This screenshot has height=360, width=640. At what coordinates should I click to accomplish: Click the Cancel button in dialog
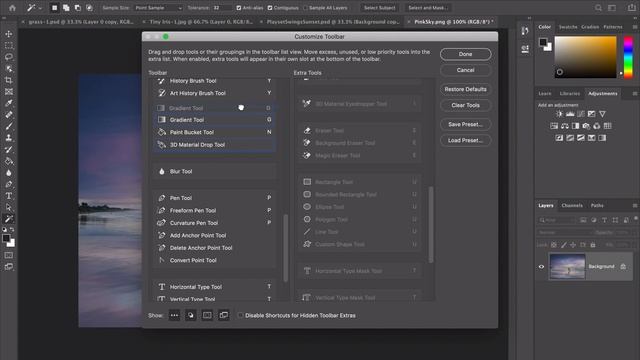(465, 70)
